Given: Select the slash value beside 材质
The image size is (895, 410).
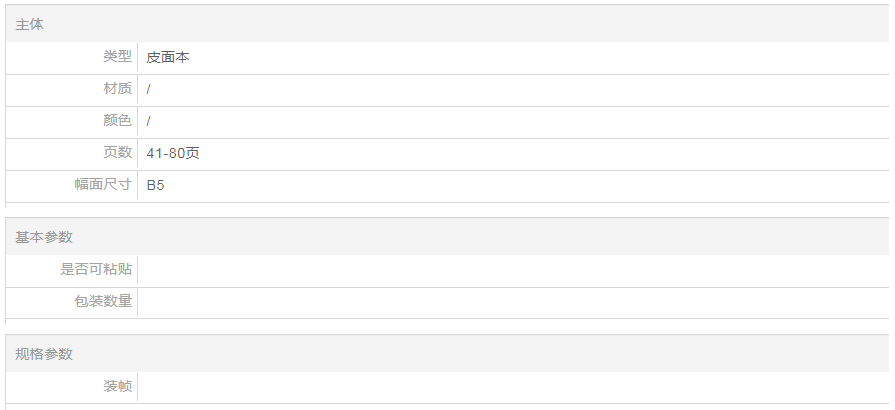Looking at the screenshot, I should [149, 89].
